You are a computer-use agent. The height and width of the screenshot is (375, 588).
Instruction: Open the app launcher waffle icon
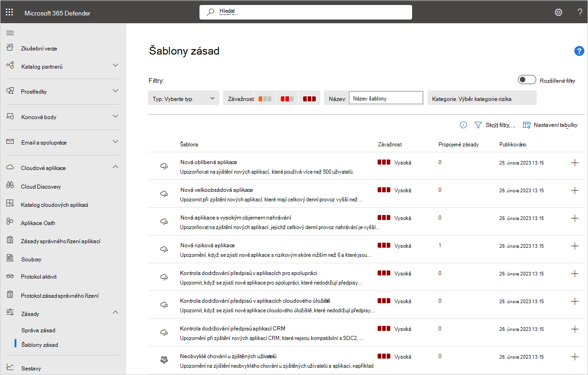coord(10,13)
